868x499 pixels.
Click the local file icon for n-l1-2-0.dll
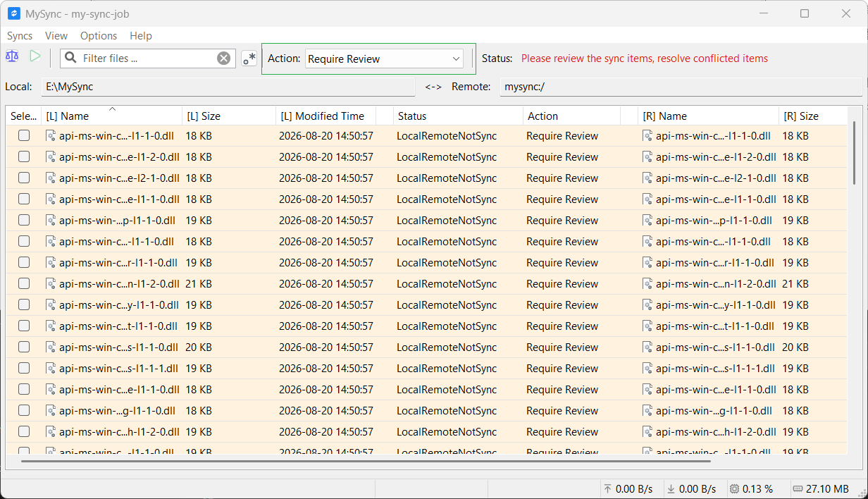pos(51,284)
